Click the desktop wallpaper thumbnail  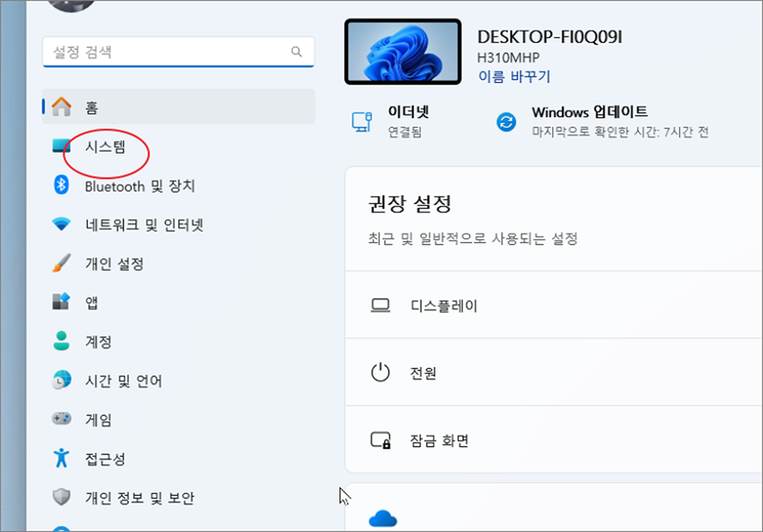pyautogui.click(x=403, y=52)
